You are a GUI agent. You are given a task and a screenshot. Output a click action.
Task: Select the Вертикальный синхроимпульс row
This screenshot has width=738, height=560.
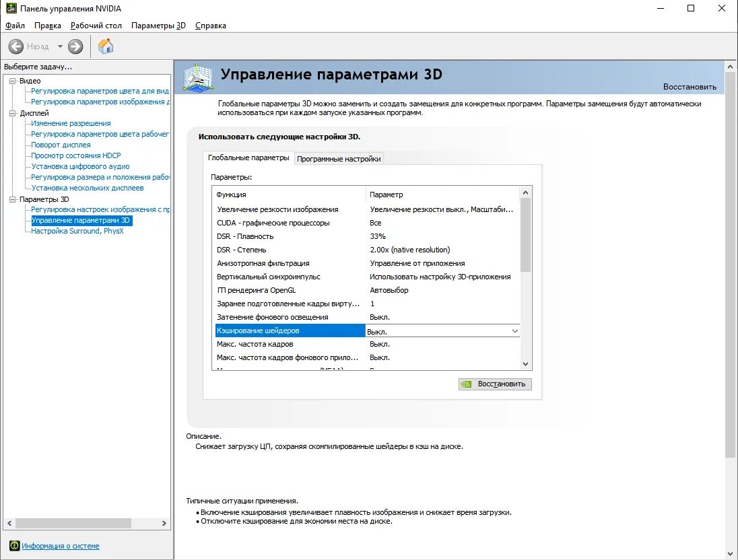[367, 277]
